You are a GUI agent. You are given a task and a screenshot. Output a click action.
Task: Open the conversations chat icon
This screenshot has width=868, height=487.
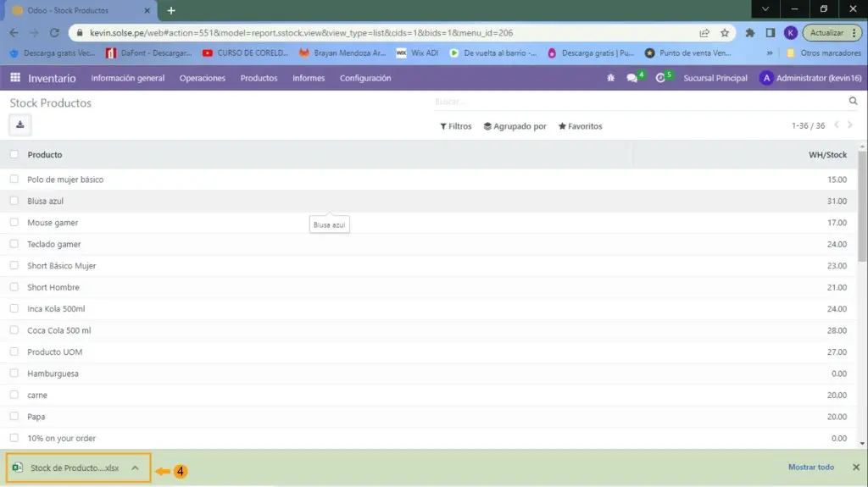coord(632,78)
